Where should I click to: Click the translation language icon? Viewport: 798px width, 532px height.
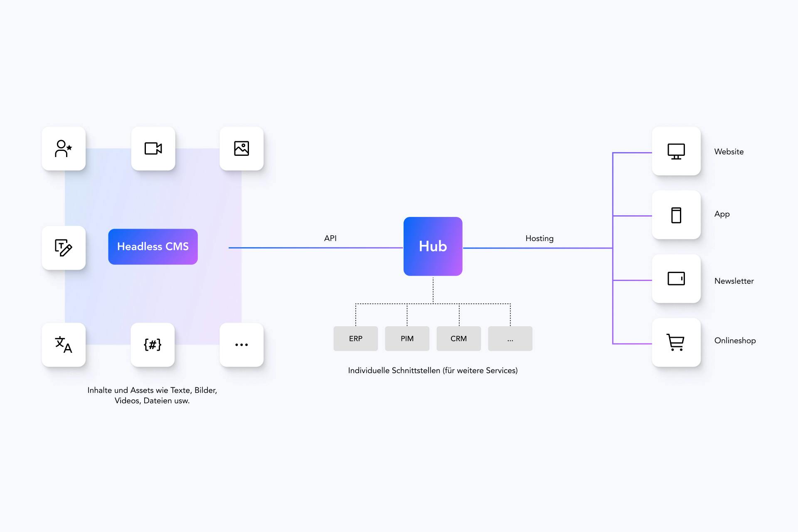[x=63, y=345]
